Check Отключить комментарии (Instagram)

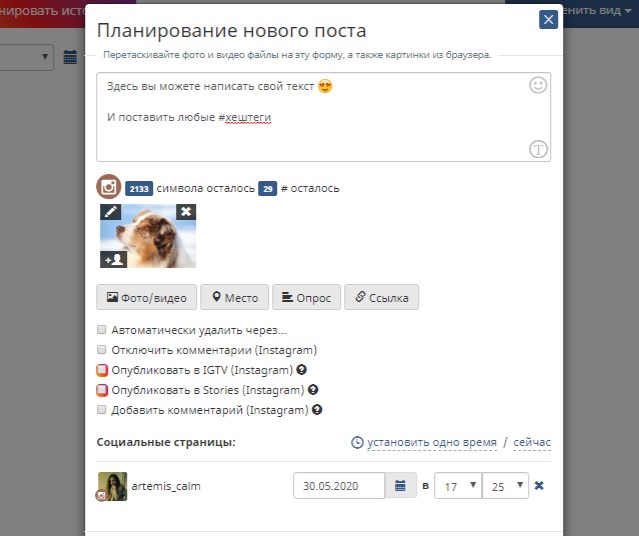(101, 350)
